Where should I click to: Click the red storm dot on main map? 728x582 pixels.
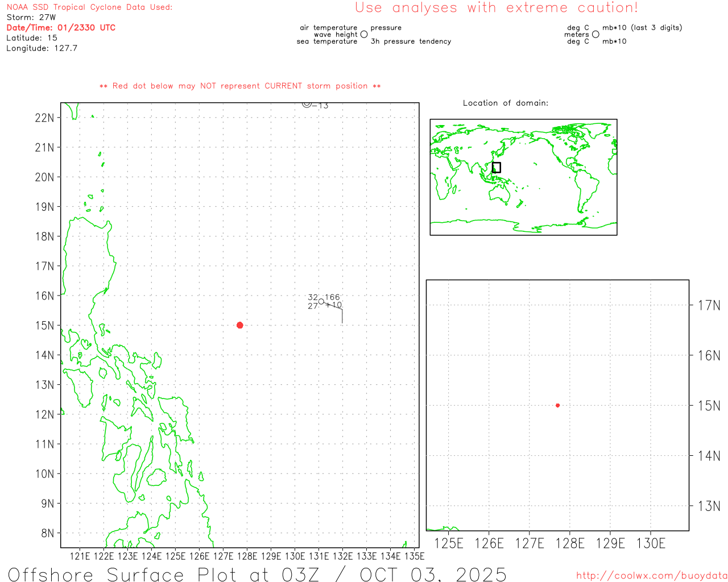coord(239,325)
